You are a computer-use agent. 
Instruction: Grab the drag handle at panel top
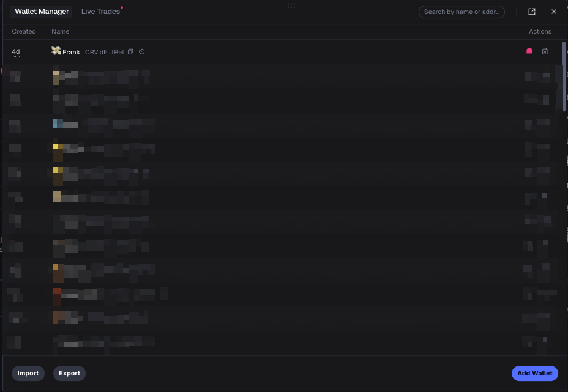tap(291, 6)
